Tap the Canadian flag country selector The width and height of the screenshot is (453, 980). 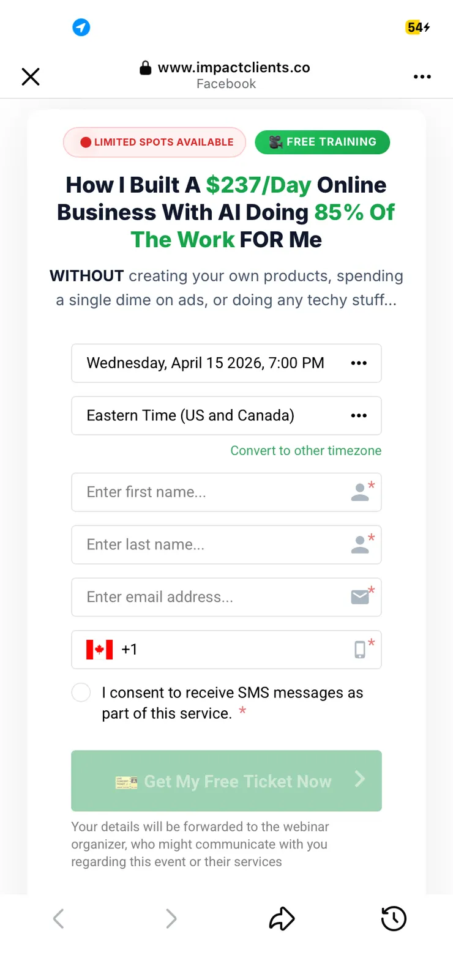tap(100, 650)
